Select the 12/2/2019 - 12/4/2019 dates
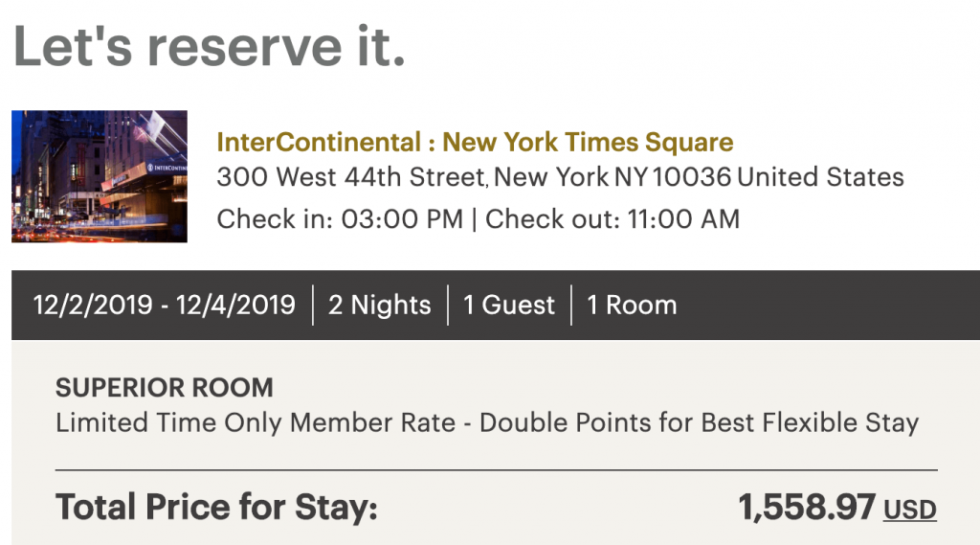 click(x=165, y=305)
